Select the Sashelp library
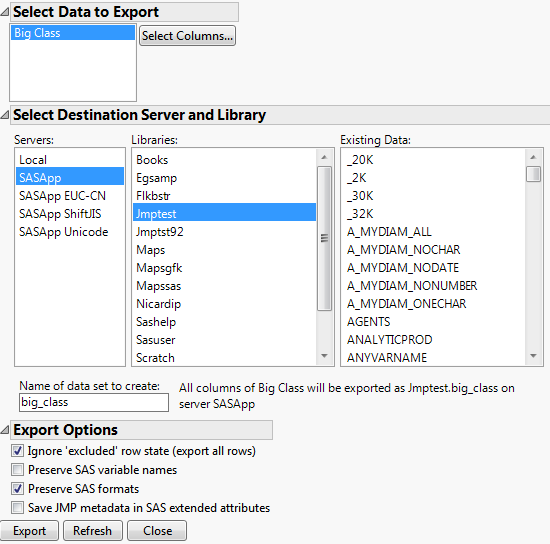The width and height of the screenshot is (550, 544). pos(224,322)
